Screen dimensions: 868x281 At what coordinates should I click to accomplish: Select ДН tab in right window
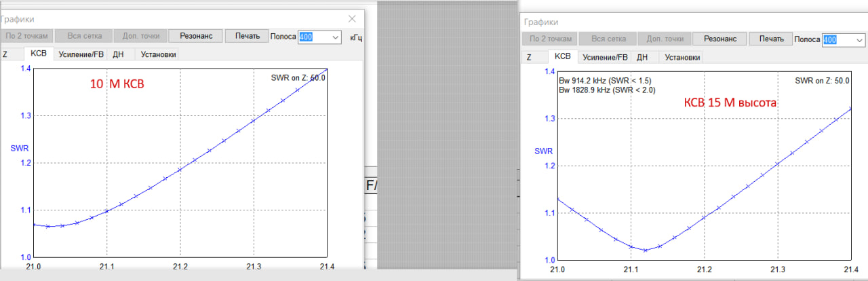642,58
